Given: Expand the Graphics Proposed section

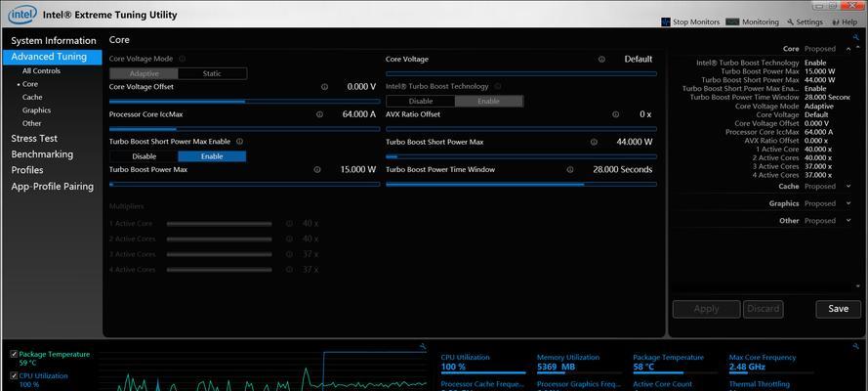Looking at the screenshot, I should [x=848, y=203].
